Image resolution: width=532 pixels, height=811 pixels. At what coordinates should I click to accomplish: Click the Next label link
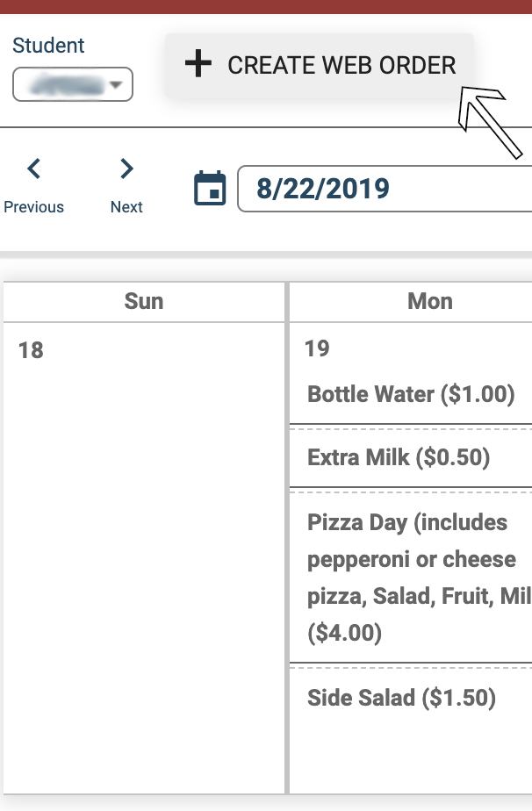126,207
